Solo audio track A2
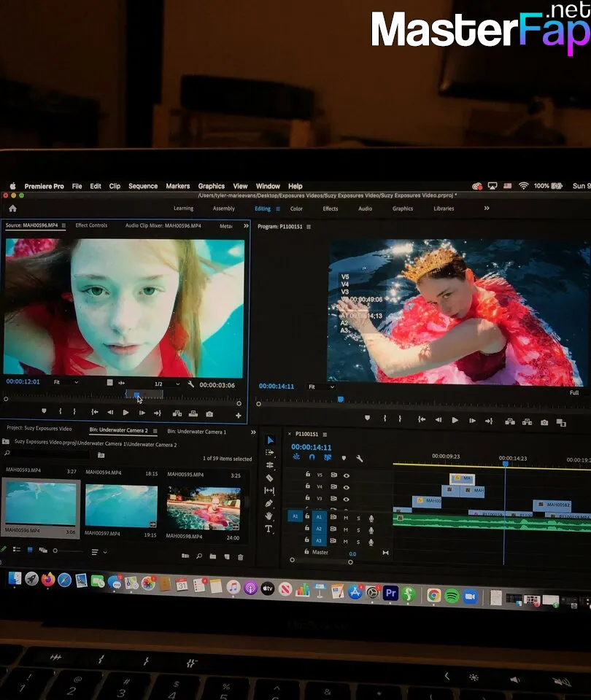This screenshot has height=700, width=591. pos(358,530)
